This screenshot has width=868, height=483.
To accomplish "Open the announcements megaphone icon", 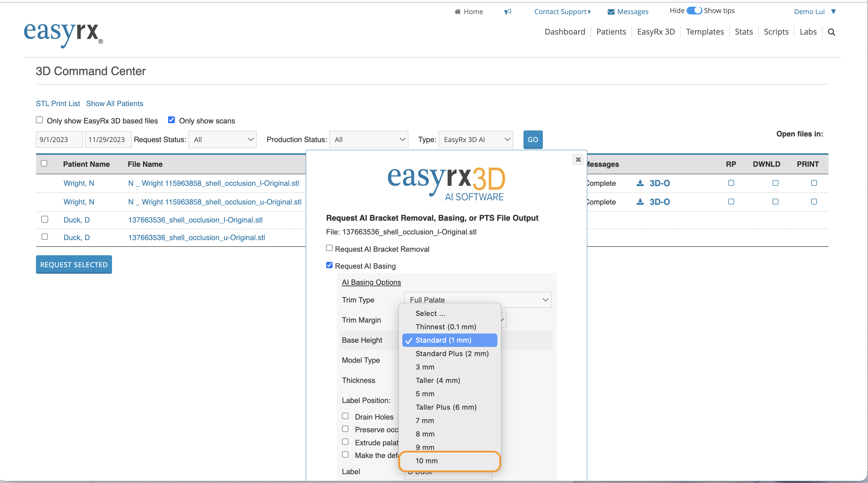I will pyautogui.click(x=508, y=12).
